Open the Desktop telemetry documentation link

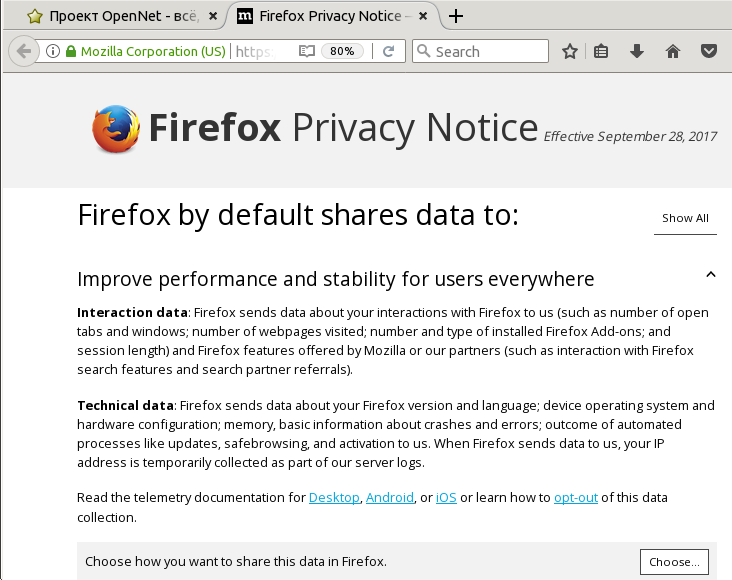(334, 498)
